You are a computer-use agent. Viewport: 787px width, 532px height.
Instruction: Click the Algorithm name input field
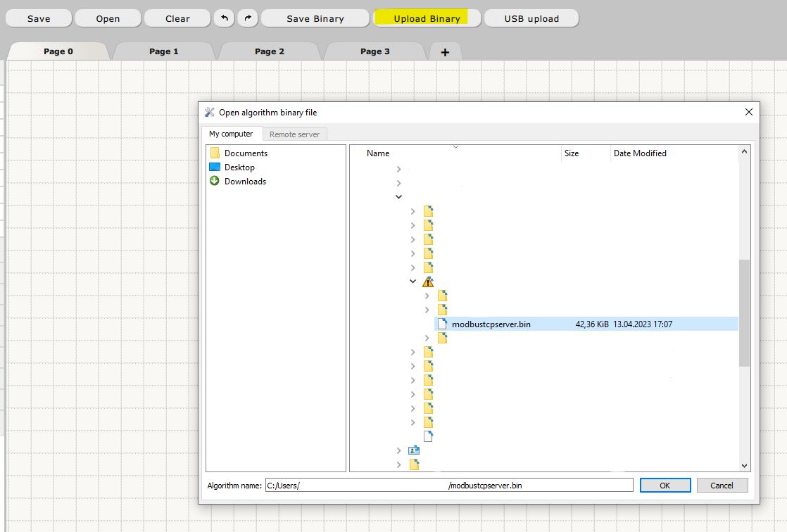click(449, 486)
